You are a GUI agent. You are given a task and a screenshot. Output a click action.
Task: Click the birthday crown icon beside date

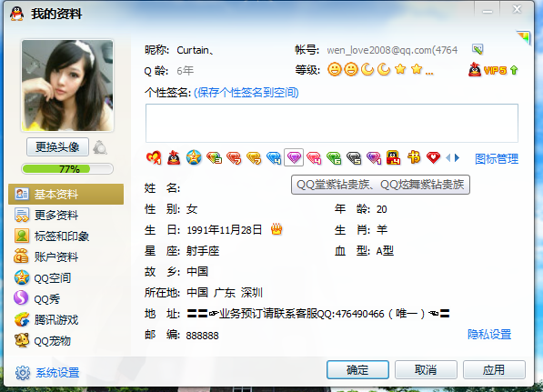tap(277, 229)
